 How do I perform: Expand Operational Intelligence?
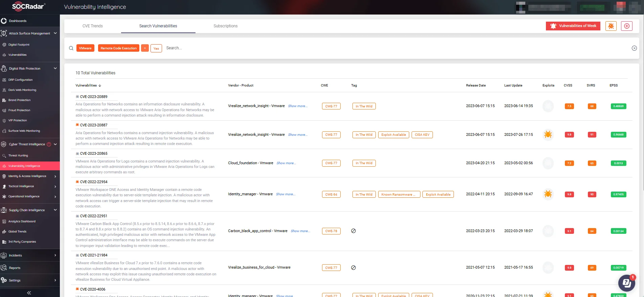tap(55, 197)
